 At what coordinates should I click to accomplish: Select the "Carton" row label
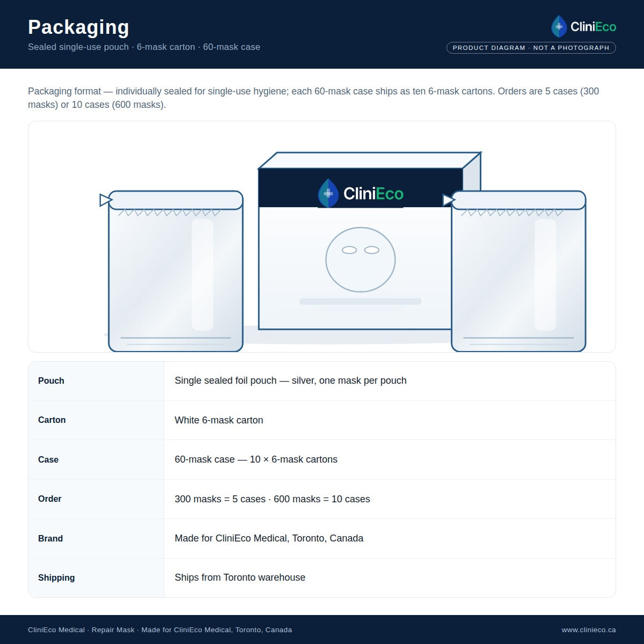(52, 420)
